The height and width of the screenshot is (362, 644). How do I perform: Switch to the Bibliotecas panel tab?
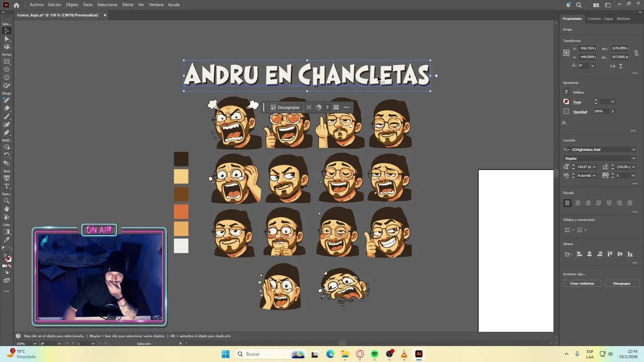(623, 19)
